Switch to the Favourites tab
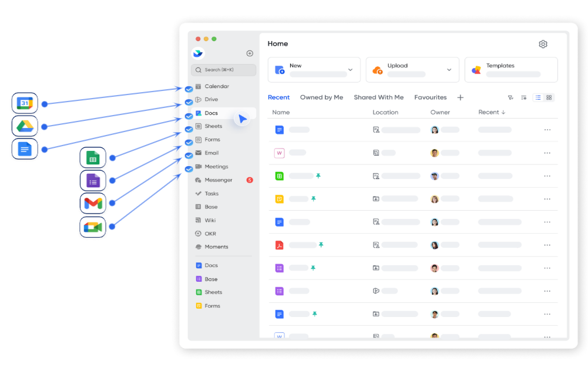588x368 pixels. 431,97
